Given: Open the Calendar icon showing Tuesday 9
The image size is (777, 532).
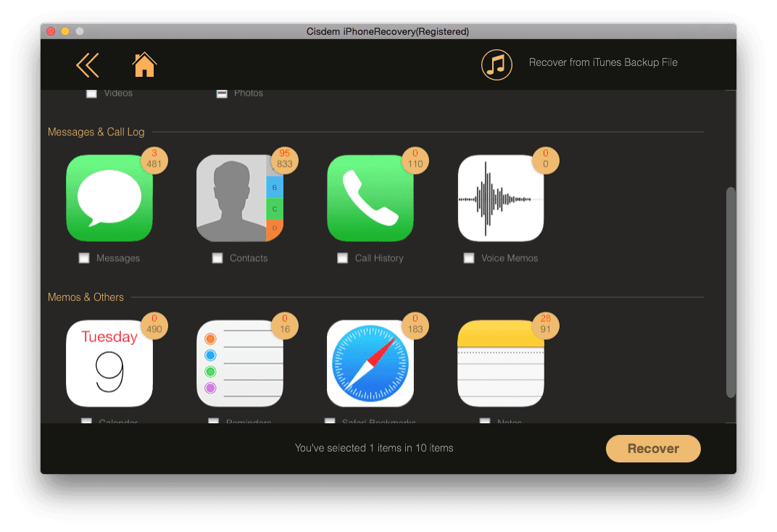Looking at the screenshot, I should tap(109, 363).
